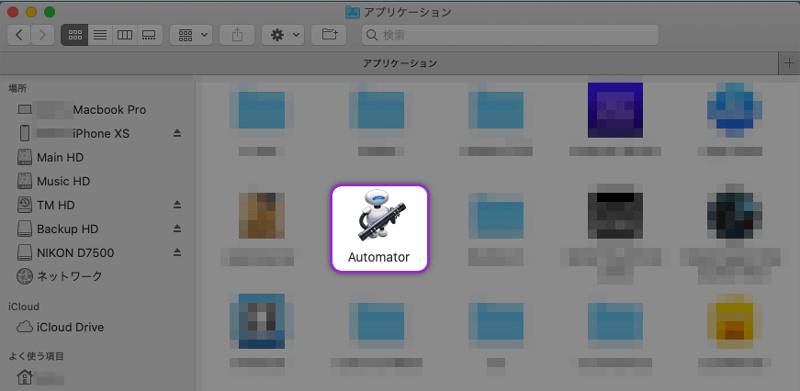Switch to gallery view mode

pos(149,35)
